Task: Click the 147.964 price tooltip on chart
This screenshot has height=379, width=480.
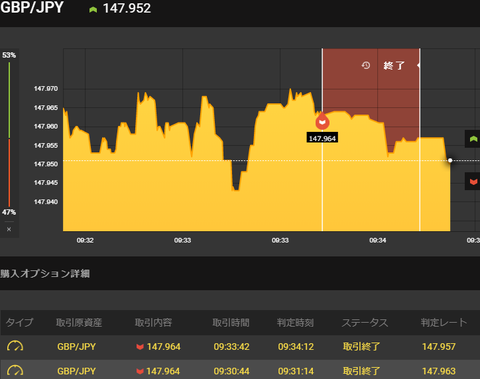Action: pos(322,138)
